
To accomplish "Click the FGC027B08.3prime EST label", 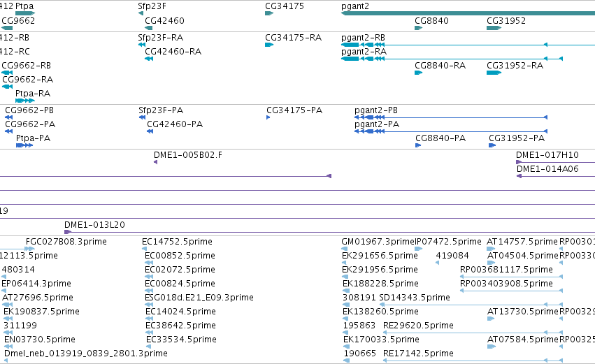I will 66,242.
